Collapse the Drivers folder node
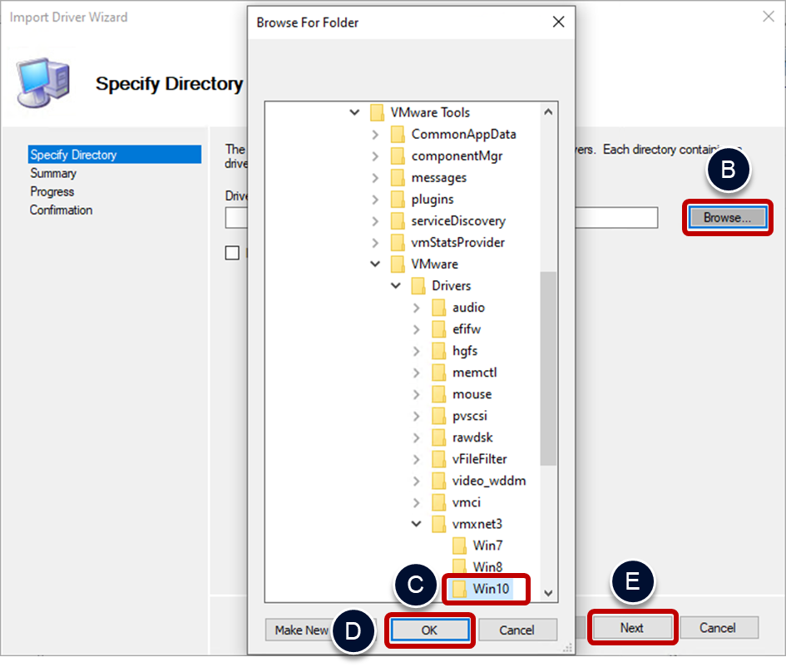Image resolution: width=786 pixels, height=672 pixels. [x=397, y=286]
